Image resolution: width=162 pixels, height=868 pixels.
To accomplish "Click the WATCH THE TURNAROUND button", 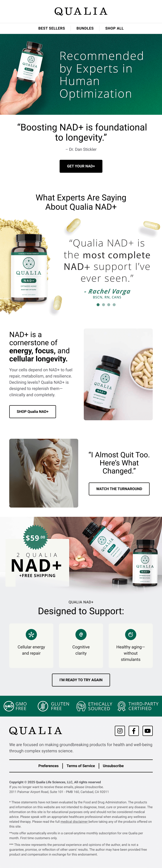I will [x=119, y=489].
